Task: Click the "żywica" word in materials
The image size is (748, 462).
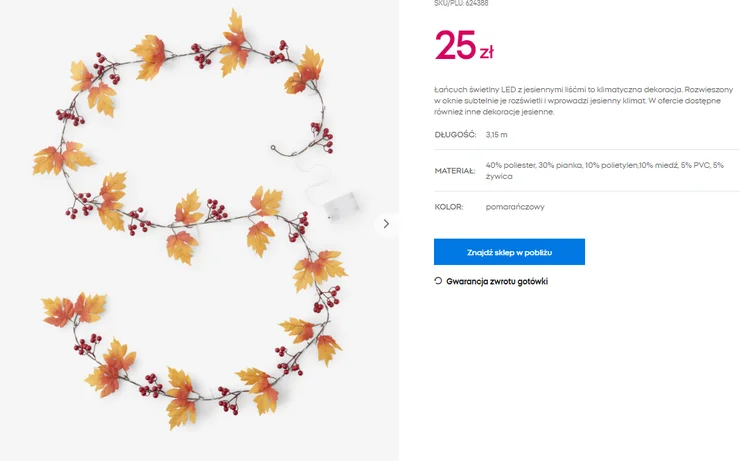Action: [499, 177]
